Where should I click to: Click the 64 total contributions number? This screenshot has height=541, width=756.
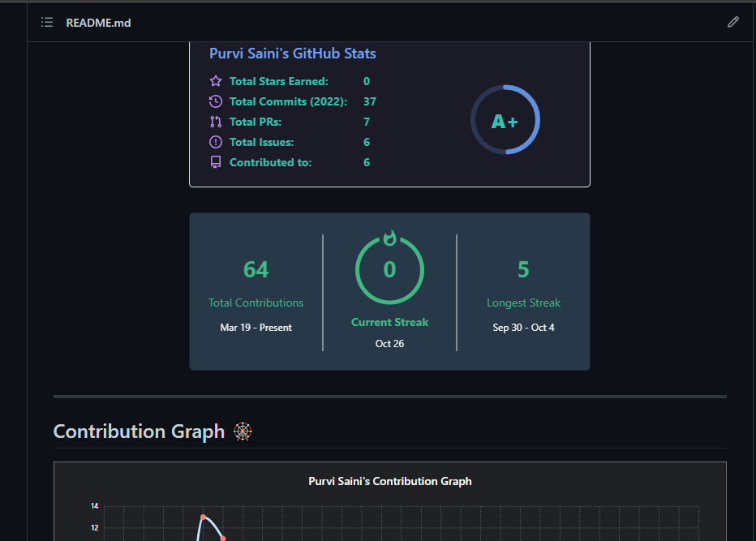[x=256, y=269]
